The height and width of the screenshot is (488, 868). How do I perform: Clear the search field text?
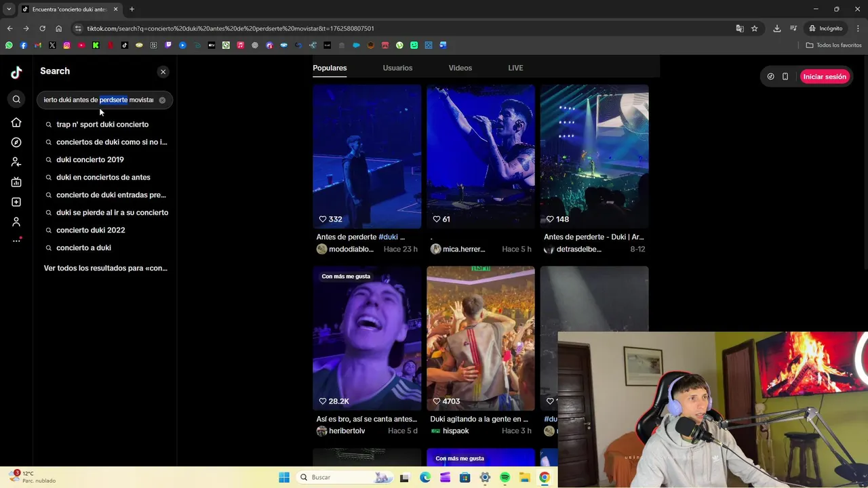pyautogui.click(x=162, y=100)
